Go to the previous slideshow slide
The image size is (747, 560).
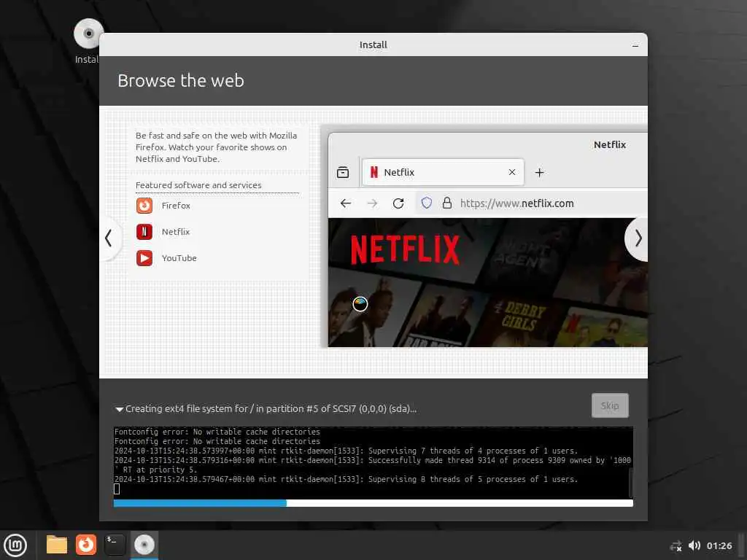tap(109, 238)
